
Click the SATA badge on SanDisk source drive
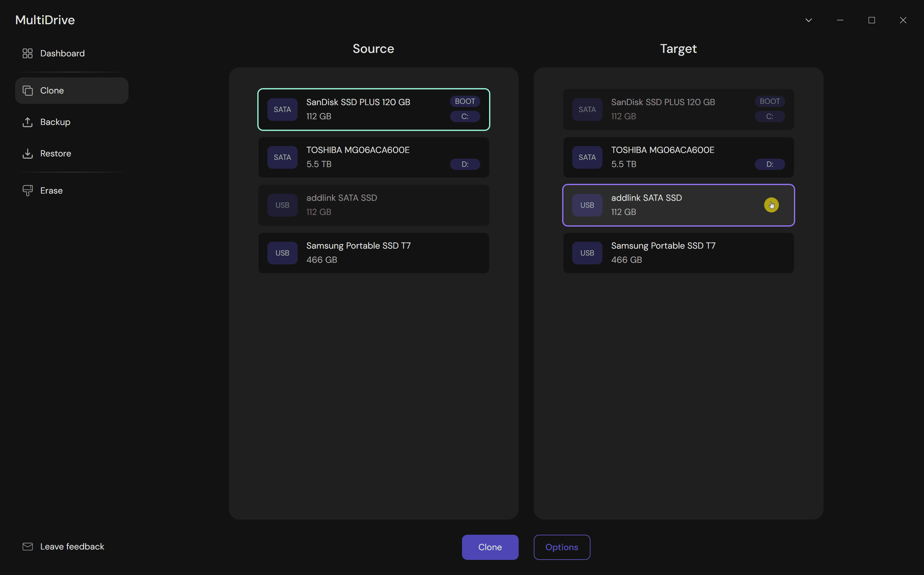pyautogui.click(x=282, y=110)
